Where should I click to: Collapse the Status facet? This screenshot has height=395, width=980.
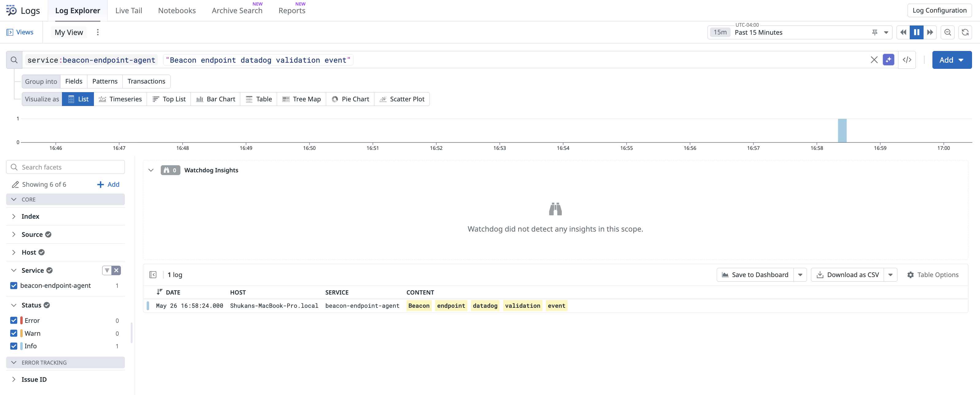14,305
